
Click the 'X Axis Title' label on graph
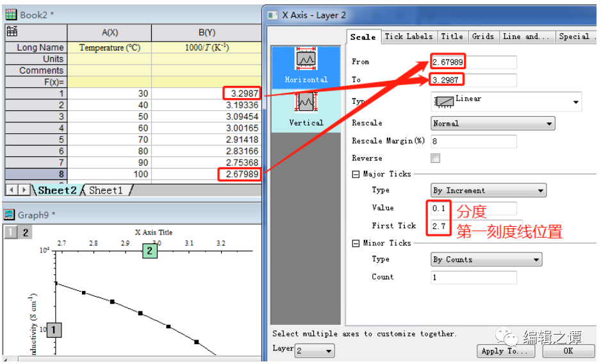pos(154,232)
